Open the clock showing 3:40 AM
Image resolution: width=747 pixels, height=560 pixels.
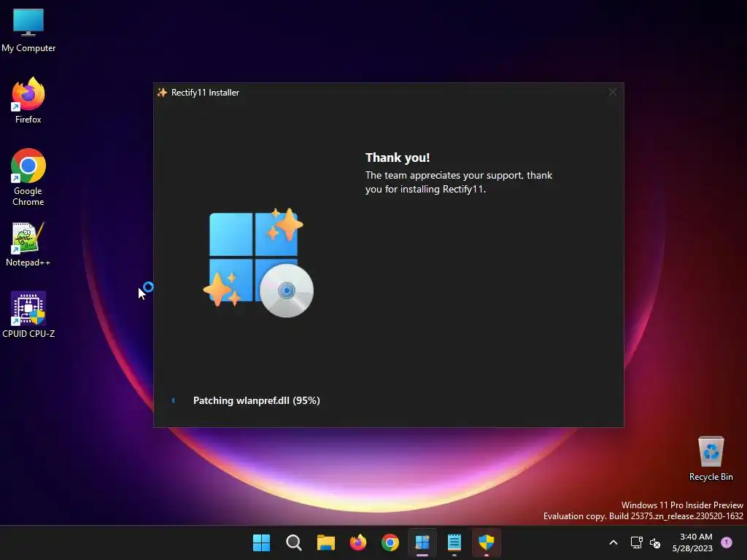click(692, 542)
